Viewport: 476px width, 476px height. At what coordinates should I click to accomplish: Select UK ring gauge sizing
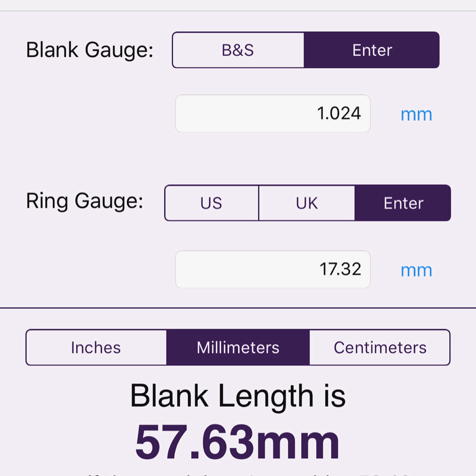(307, 203)
